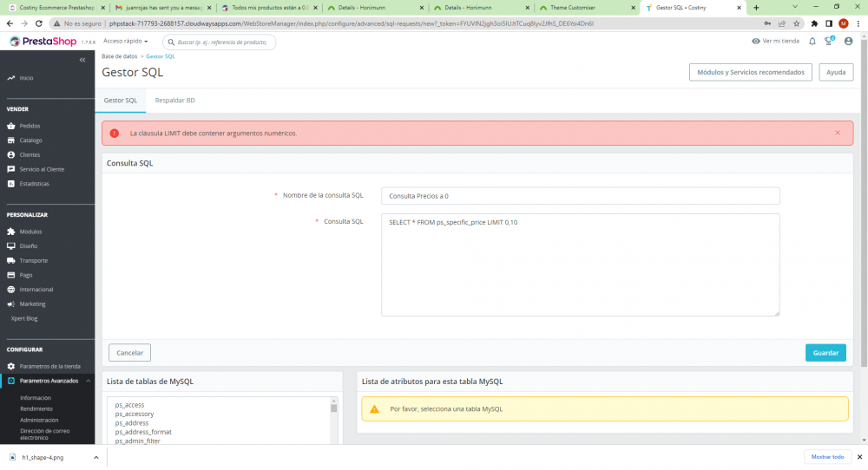Screen dimensions: 868x470
Task: Open Acceso rápido dropdown
Action: click(126, 42)
